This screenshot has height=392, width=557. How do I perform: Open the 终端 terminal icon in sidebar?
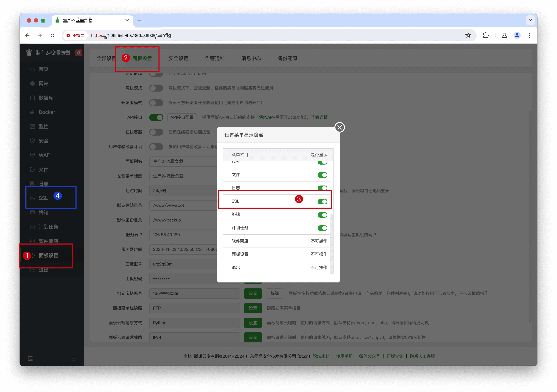click(x=32, y=212)
